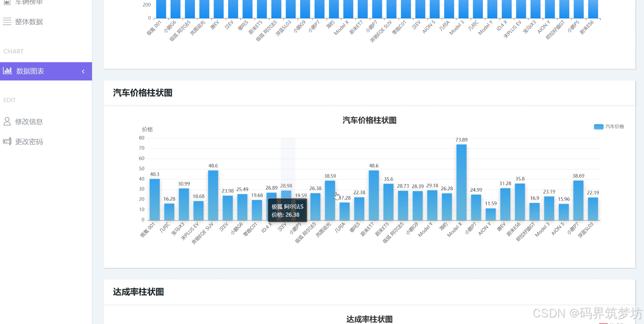Click the AION Y price bar 11.59
Screen dimensions: 644x324
click(x=491, y=215)
